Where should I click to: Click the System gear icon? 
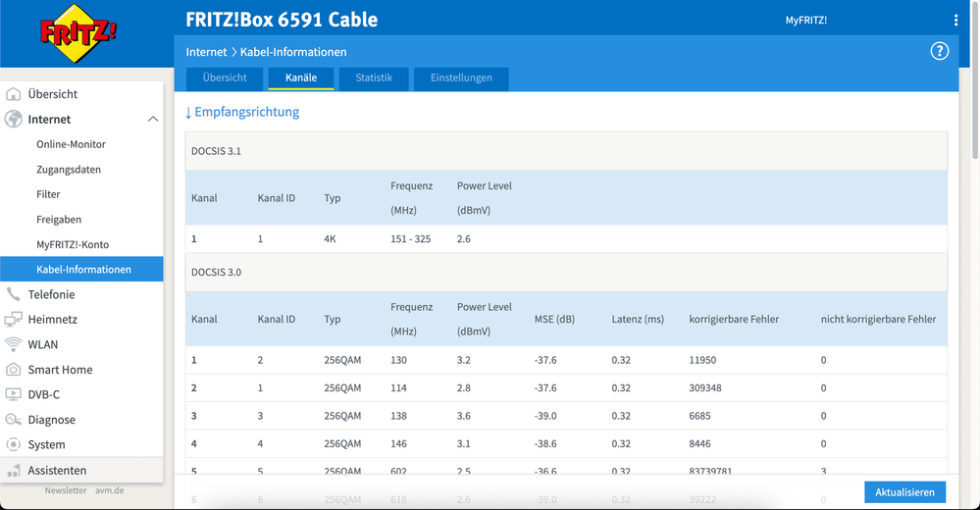(14, 445)
